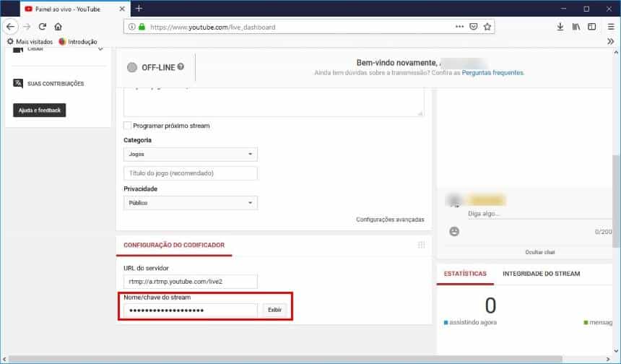Show more bookmarks toolbar overflow chevron

tap(611, 41)
